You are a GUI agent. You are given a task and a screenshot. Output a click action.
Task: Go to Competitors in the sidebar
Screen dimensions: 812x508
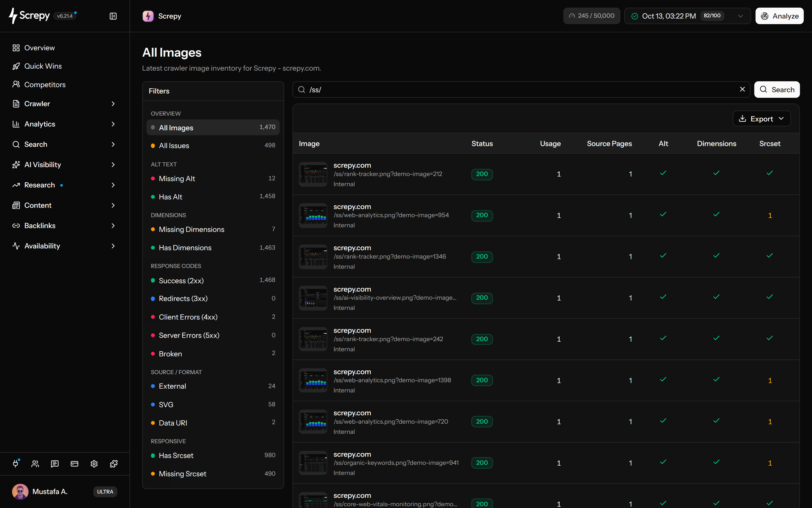[39, 85]
